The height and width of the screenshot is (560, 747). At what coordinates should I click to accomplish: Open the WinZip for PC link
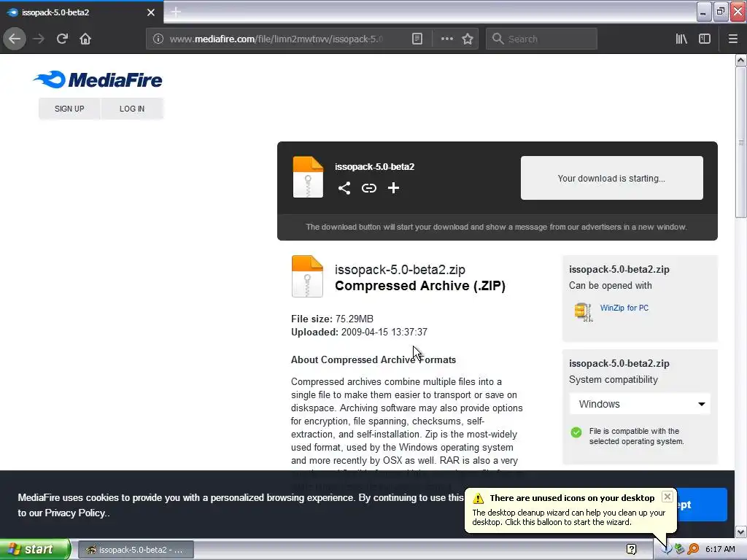coord(624,308)
